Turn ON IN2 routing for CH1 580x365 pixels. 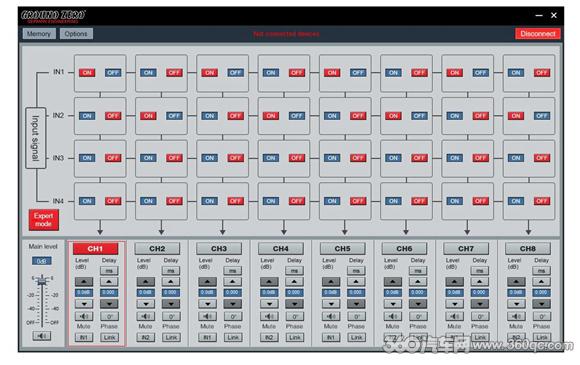[x=87, y=116]
